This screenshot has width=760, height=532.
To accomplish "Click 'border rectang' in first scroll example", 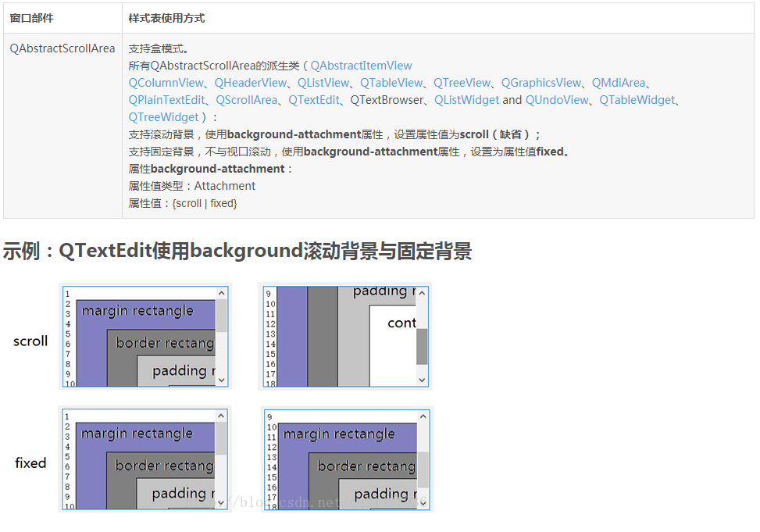I will pos(165,343).
